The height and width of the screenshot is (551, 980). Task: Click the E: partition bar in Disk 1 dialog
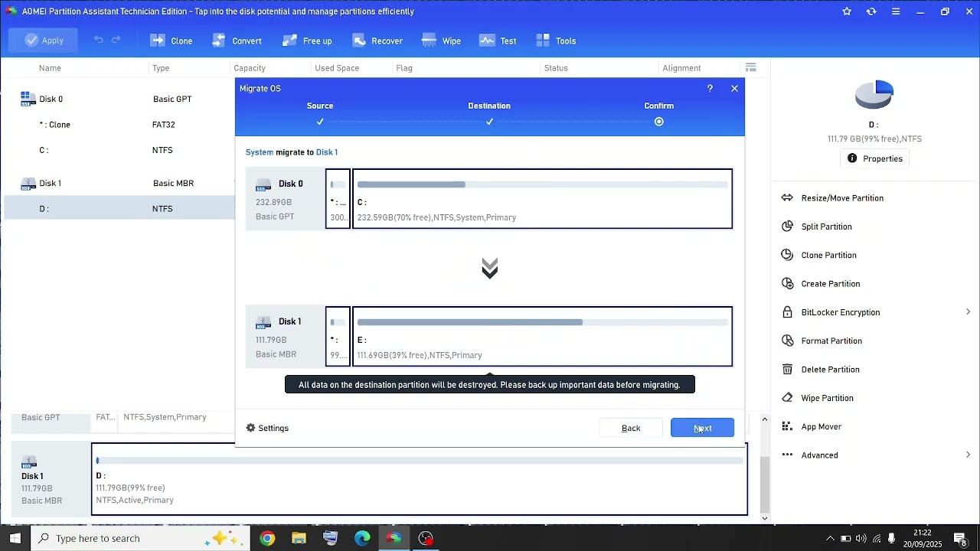(542, 337)
